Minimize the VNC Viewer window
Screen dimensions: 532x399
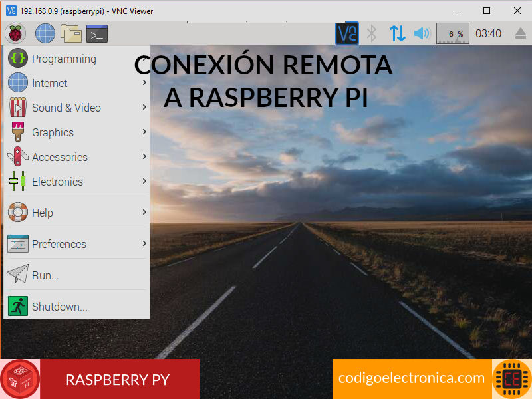(x=457, y=11)
